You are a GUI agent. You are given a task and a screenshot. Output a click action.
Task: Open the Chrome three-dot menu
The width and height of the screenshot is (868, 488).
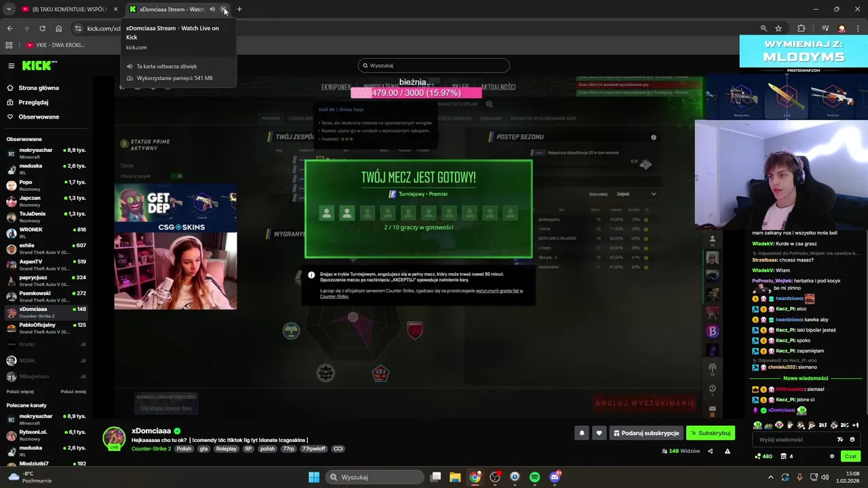tap(857, 28)
